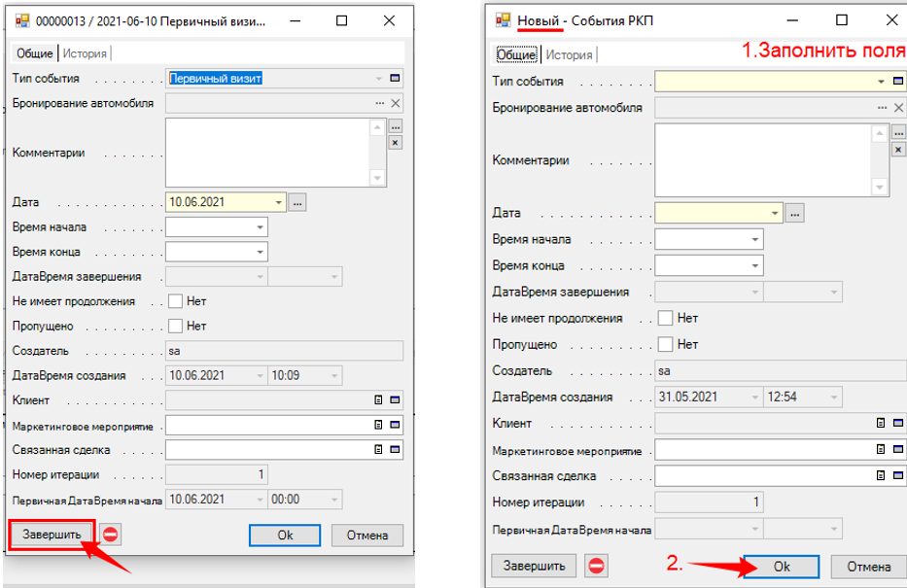Click Комментарии scrollbar down arrow in Первичный визит window
This screenshot has height=588, width=907.
pyautogui.click(x=377, y=178)
